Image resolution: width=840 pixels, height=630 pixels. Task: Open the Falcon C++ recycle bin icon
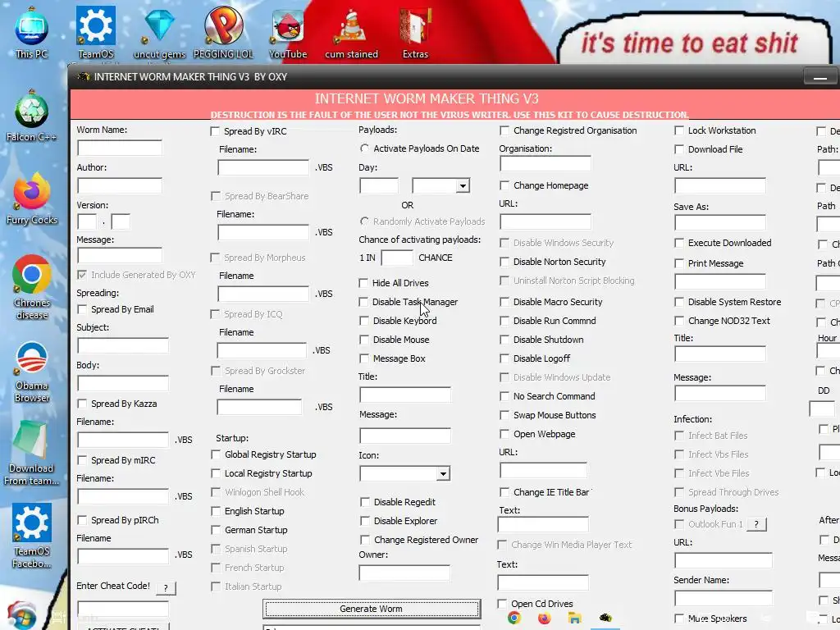[x=32, y=116]
